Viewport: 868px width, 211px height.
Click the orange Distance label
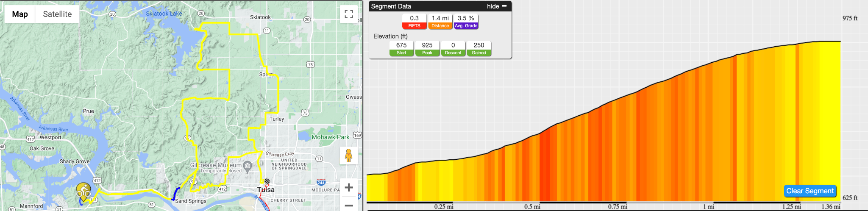440,26
